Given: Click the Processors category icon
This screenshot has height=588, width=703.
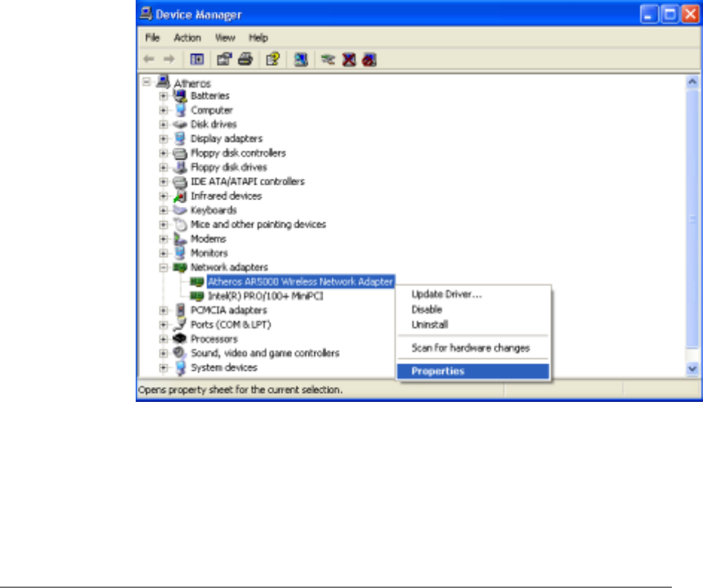Looking at the screenshot, I should coord(180,339).
